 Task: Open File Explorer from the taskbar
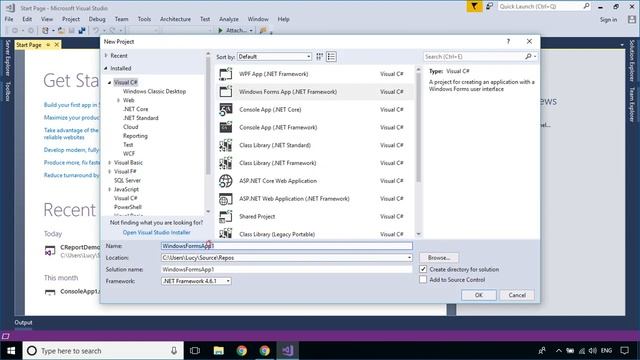pos(219,351)
